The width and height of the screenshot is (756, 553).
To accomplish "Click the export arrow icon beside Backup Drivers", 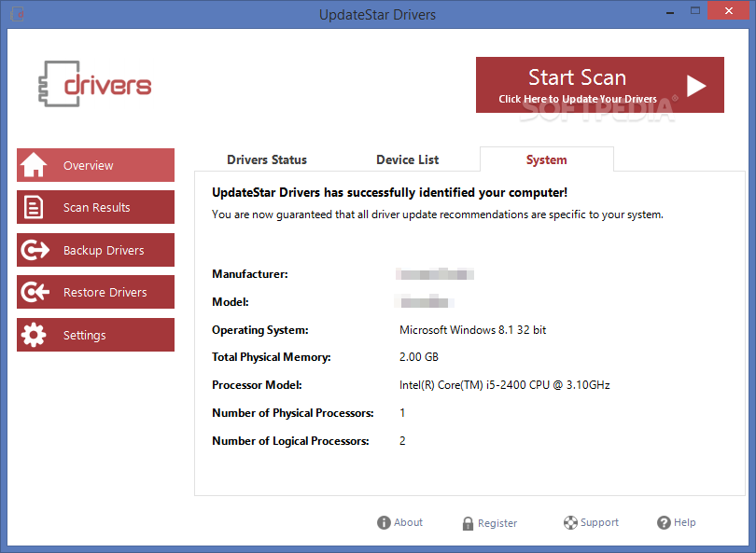I will pyautogui.click(x=35, y=250).
